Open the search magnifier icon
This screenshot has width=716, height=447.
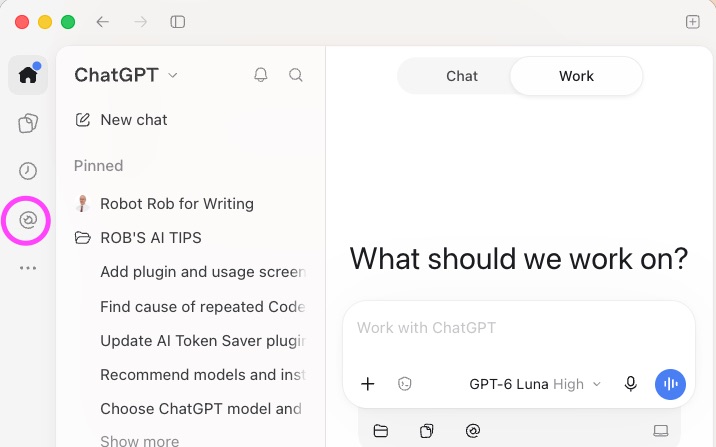tap(296, 75)
